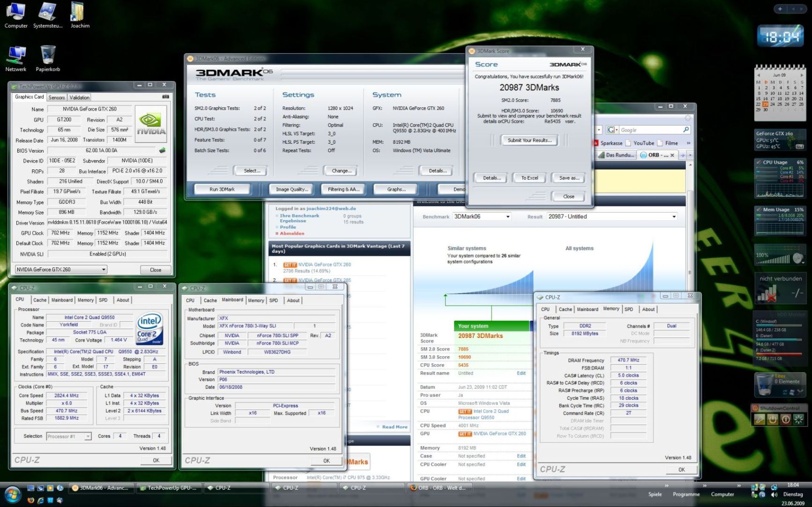Click the network tray icon

click(774, 487)
